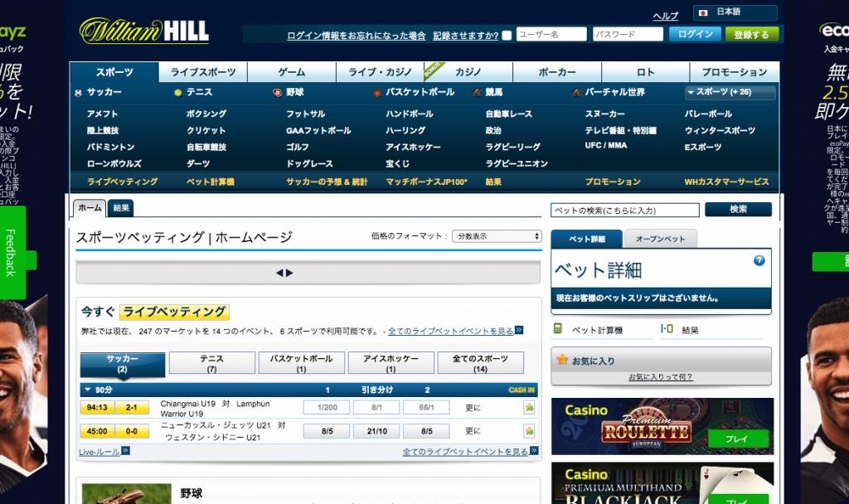This screenshot has width=849, height=504.
Task: Expand the スポーツ (+ 26) dropdown
Action: [x=730, y=93]
